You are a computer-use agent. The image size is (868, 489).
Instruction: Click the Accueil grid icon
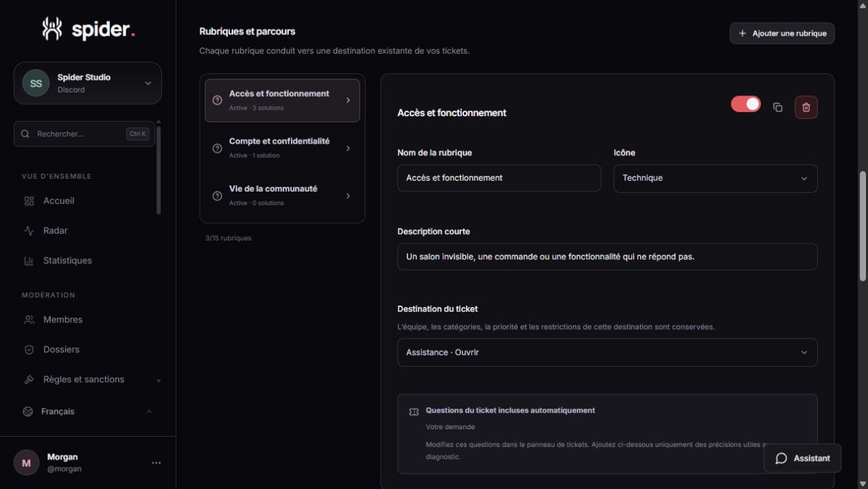pos(29,201)
